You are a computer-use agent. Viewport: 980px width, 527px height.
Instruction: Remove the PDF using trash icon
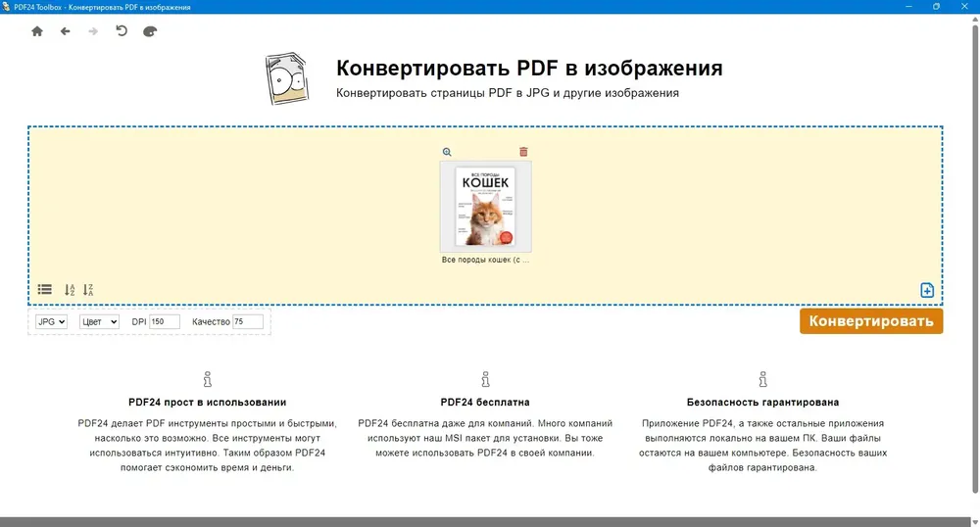coord(523,152)
